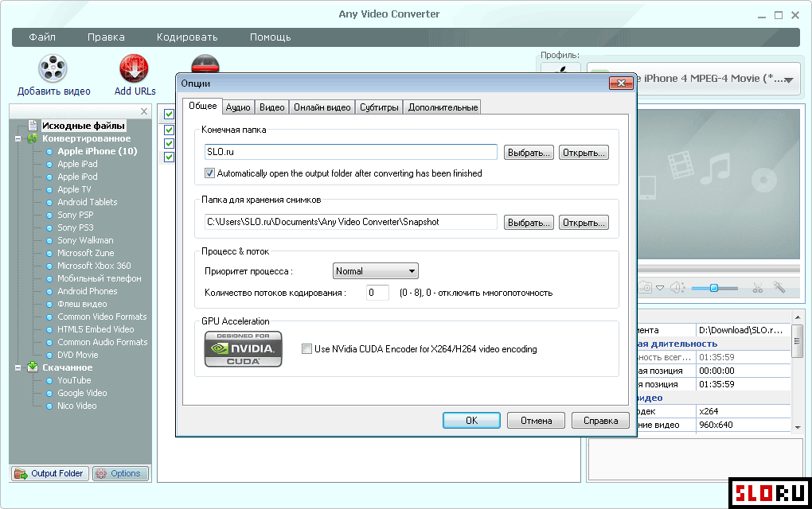Click Выбрать for Конечная папка

pos(529,153)
